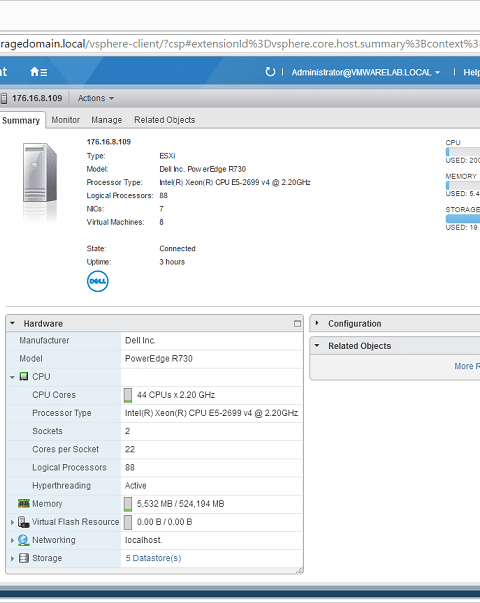480x603 pixels.
Task: Click the Cores per Socket value 22
Action: point(130,449)
